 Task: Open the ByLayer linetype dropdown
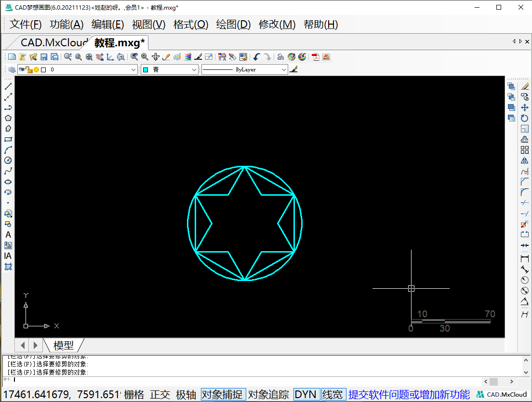[284, 69]
